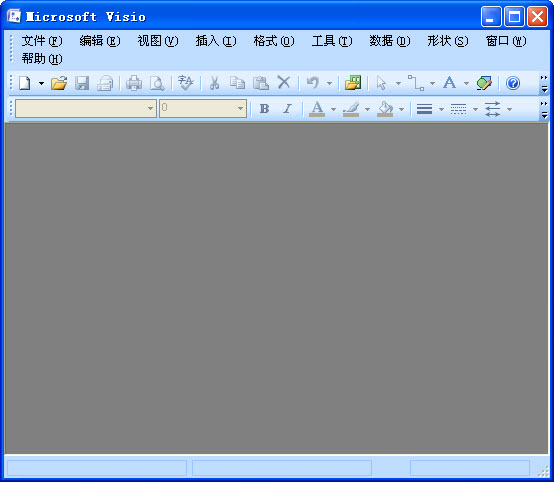
Task: Click the Undo arrow icon
Action: point(313,83)
